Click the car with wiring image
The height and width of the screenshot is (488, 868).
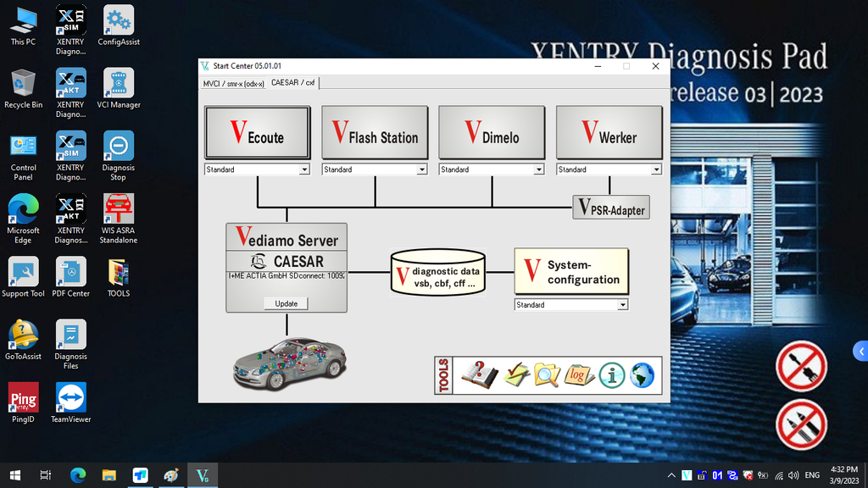pos(290,363)
